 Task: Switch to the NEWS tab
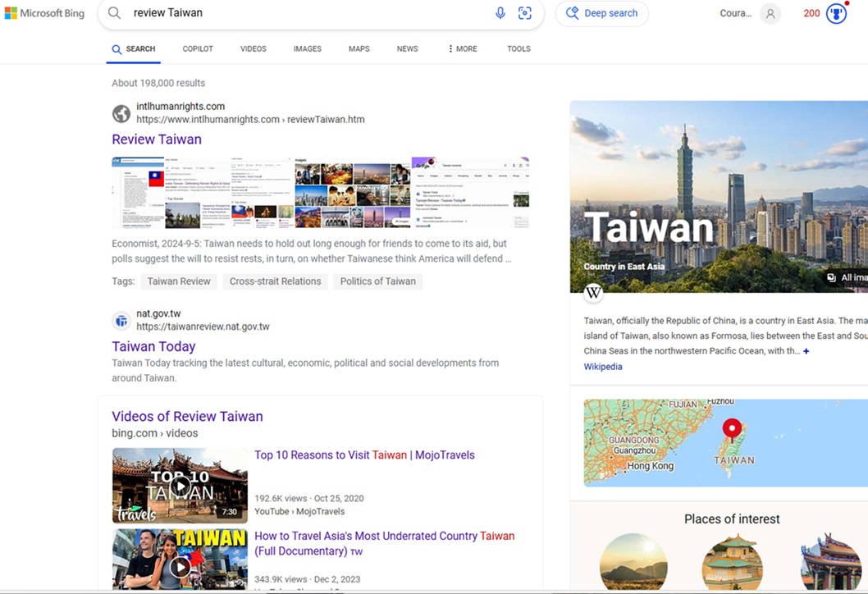pyautogui.click(x=407, y=49)
